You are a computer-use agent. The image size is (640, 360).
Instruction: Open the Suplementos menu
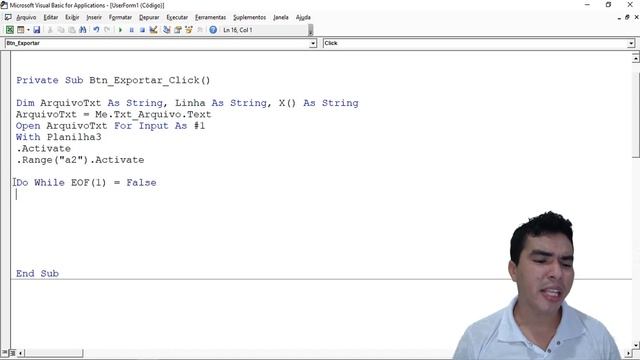click(x=249, y=17)
